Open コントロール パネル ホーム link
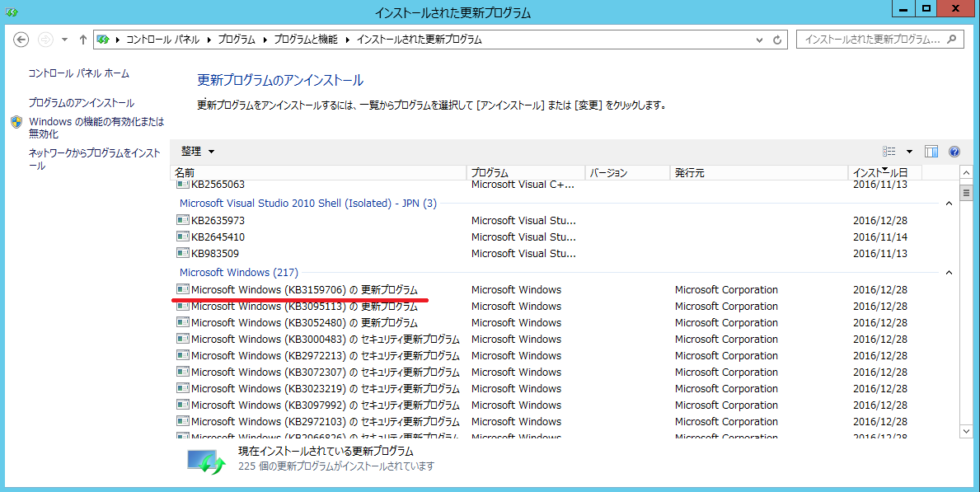 click(78, 73)
